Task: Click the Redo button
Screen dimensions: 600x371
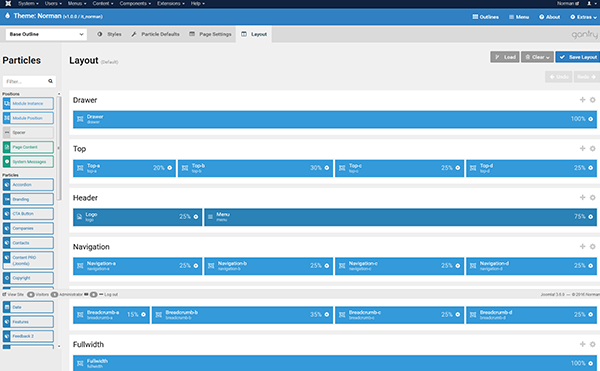Action: click(587, 77)
